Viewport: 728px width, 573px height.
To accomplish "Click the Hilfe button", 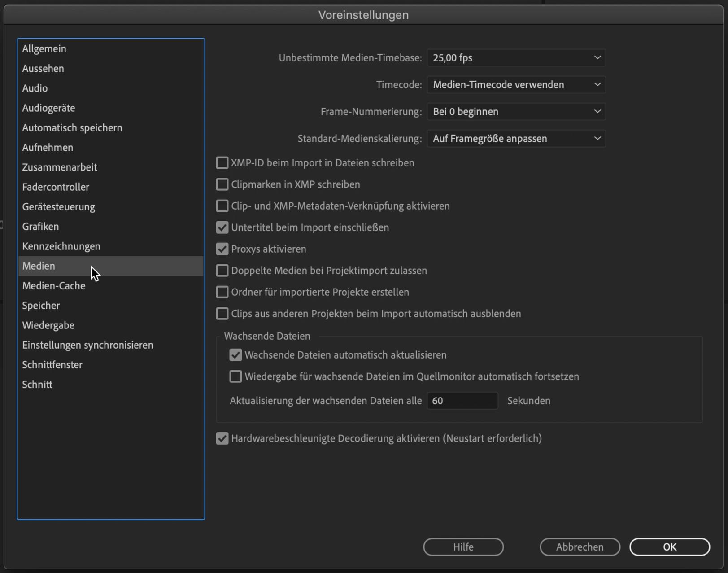I will coord(463,547).
